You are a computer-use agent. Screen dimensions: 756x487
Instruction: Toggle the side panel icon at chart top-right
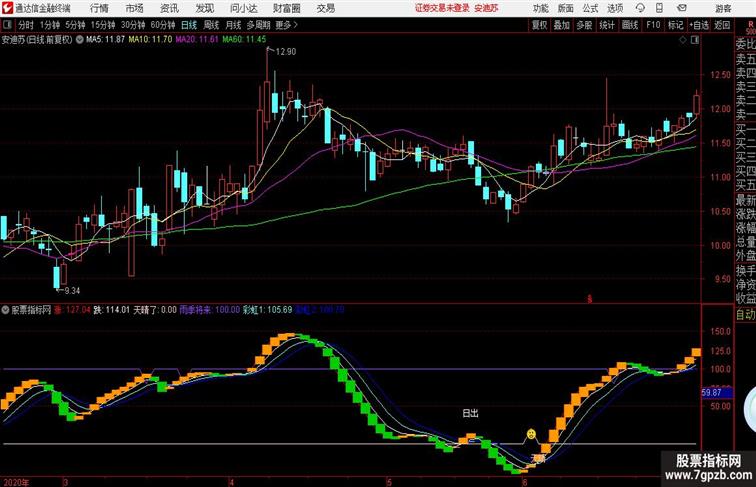coord(695,40)
